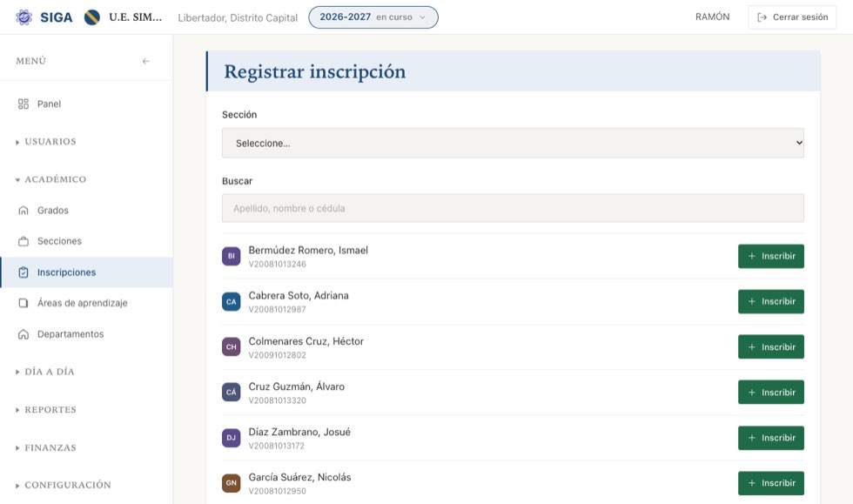Click the SIGA brand name text

pyautogui.click(x=57, y=17)
